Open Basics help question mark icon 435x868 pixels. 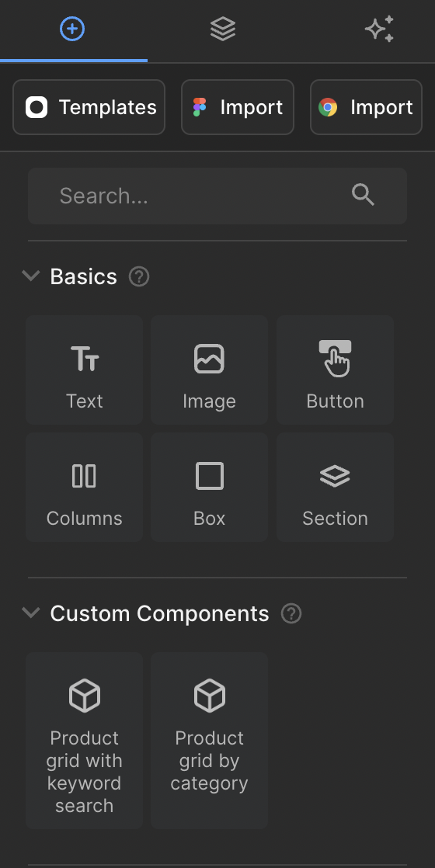[139, 276]
